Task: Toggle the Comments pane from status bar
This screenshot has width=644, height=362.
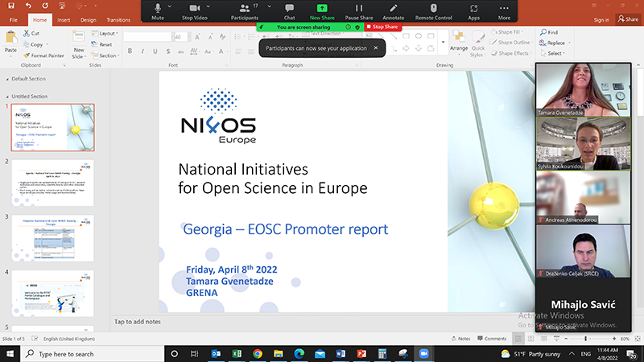Action: 492,339
